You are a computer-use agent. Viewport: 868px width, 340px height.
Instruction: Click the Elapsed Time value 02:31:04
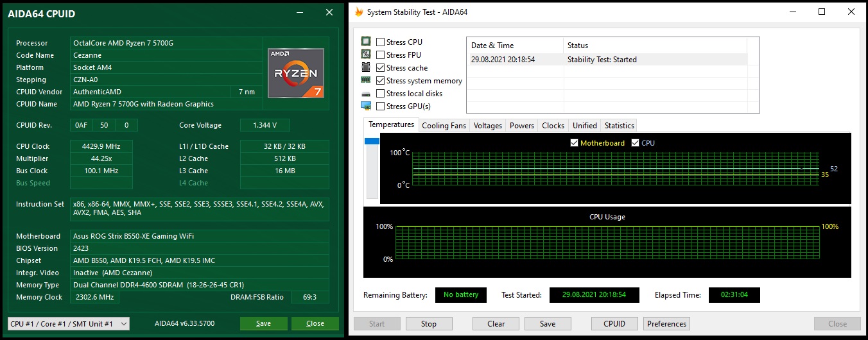[x=734, y=295]
